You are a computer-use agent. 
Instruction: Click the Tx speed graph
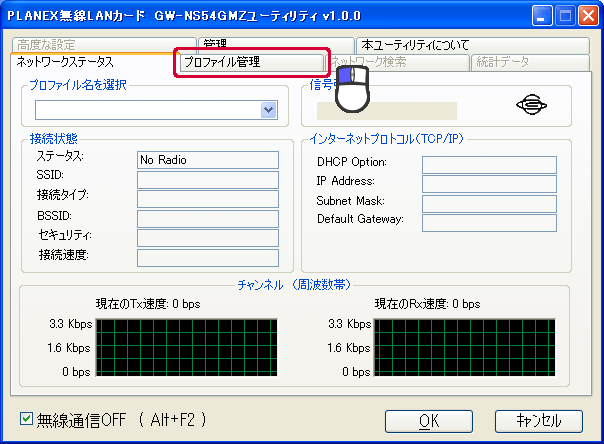(186, 347)
